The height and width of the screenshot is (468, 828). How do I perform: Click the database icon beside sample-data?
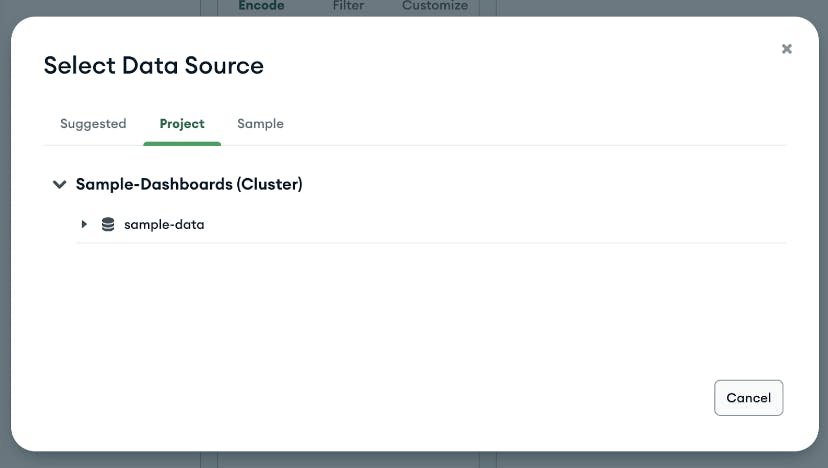[108, 224]
